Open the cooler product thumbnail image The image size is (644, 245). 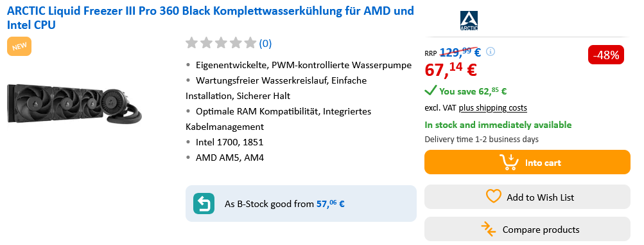coord(74,103)
